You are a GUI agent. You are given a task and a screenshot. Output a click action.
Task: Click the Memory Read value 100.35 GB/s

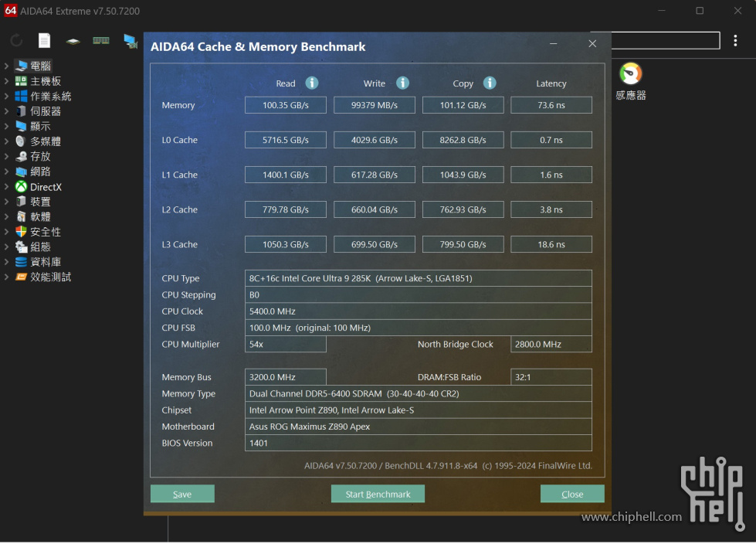(286, 105)
